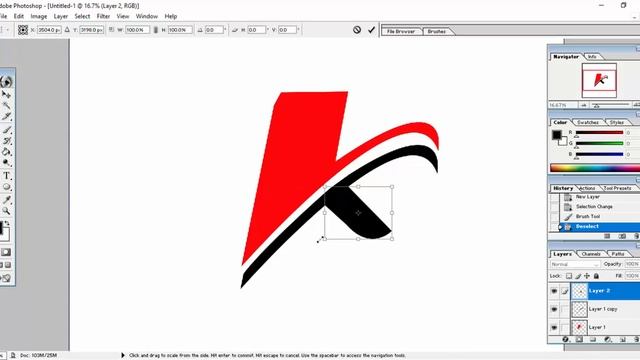Hide Layer 1 copy with its eye icon

coord(554,309)
